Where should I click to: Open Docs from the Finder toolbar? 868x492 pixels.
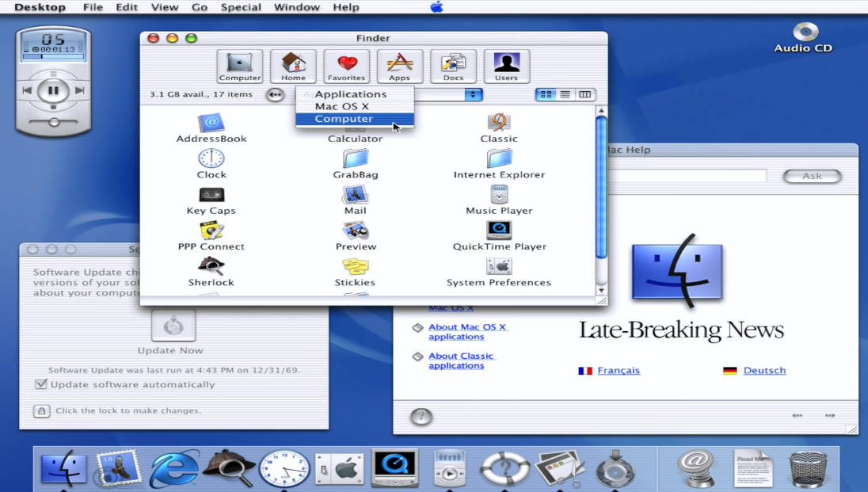(453, 66)
